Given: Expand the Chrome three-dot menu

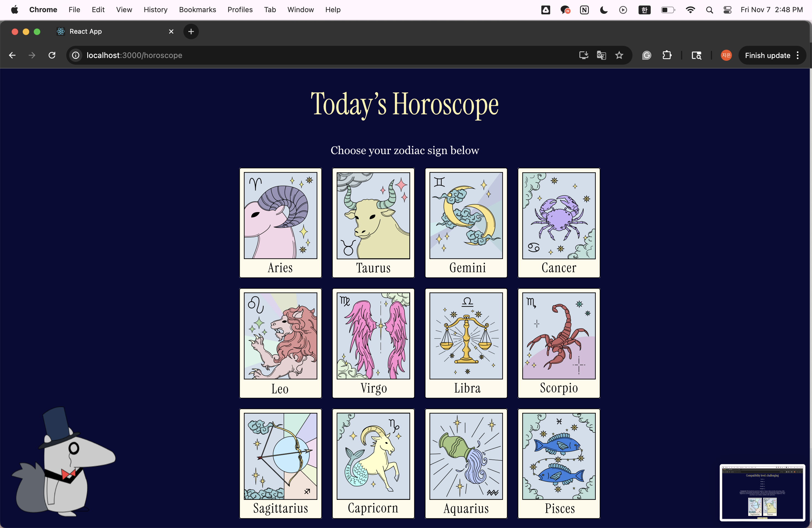Looking at the screenshot, I should [798, 55].
